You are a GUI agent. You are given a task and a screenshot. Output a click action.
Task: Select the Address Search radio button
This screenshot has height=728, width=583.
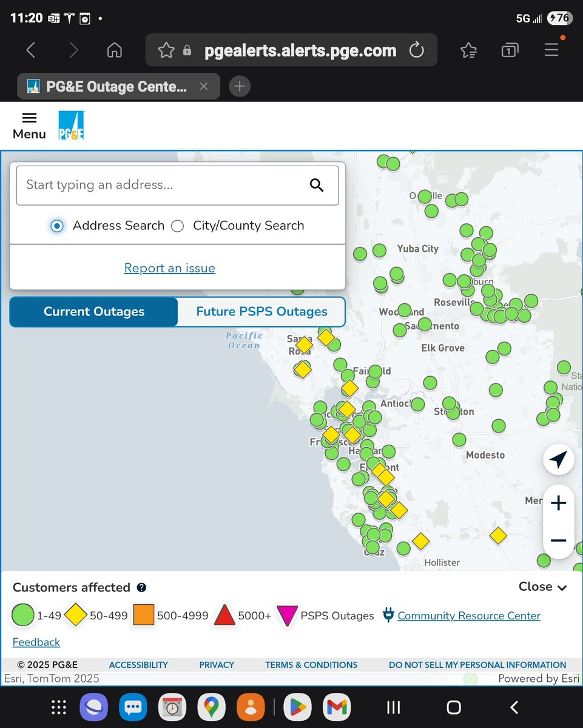pos(57,226)
